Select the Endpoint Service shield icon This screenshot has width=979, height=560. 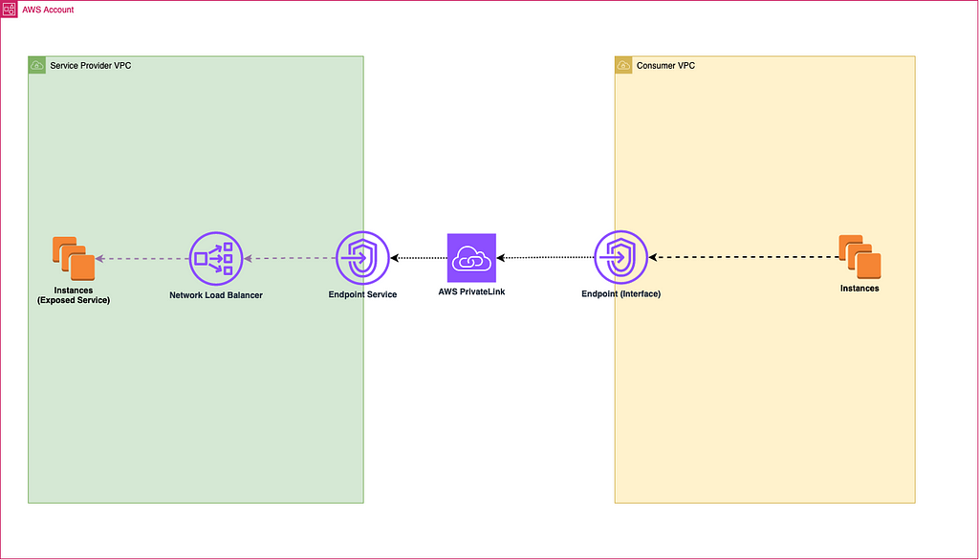pyautogui.click(x=361, y=258)
